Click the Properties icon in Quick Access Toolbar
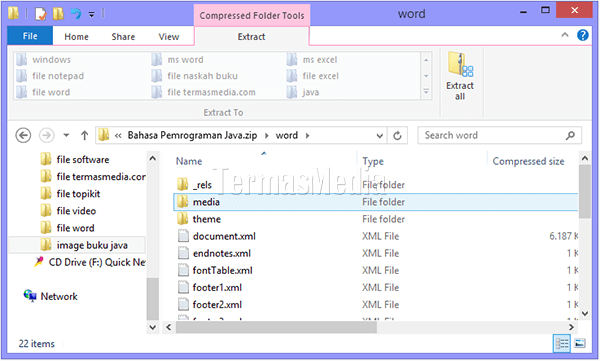600x361 pixels. (40, 14)
